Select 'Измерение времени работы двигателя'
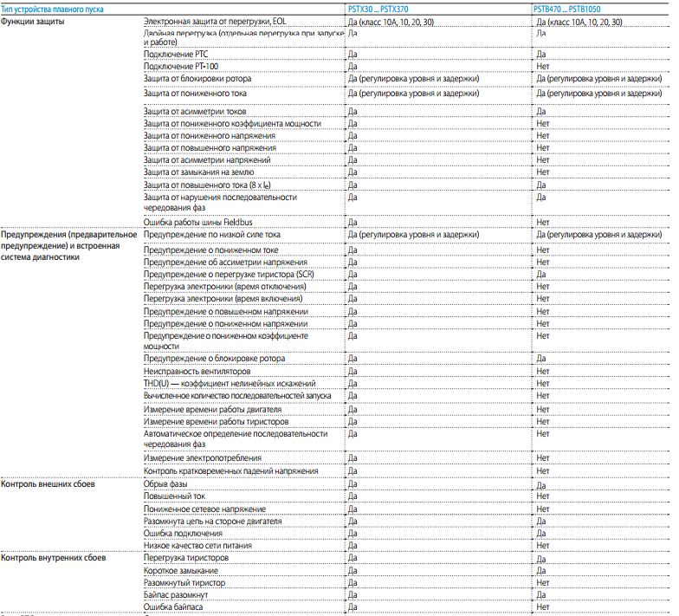Screen dimensions: 679x616 [x=213, y=409]
